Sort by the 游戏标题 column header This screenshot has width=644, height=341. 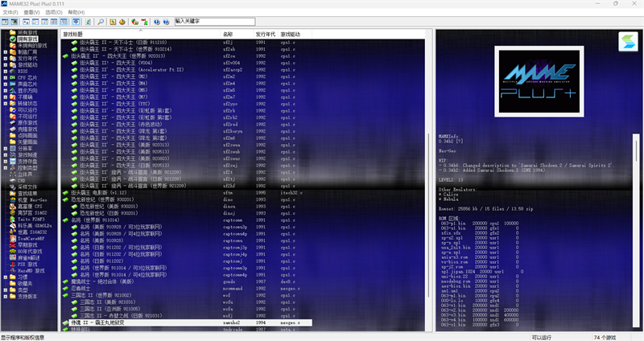point(140,34)
